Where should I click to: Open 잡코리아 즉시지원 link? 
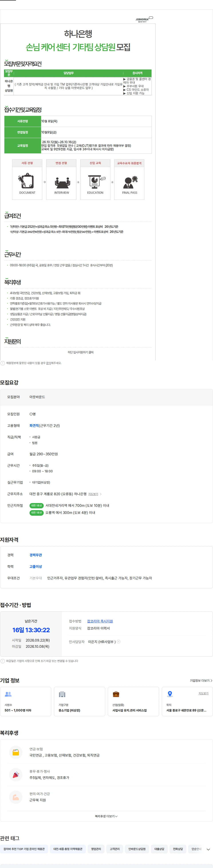tap(100, 621)
